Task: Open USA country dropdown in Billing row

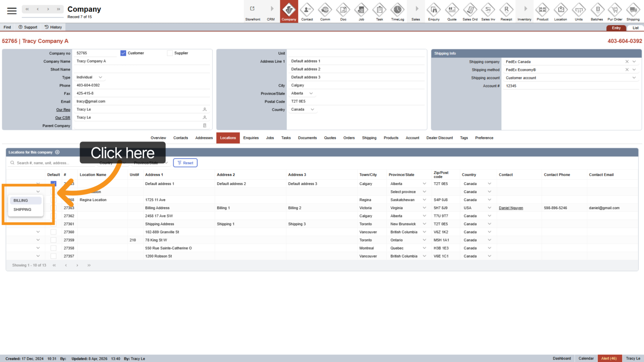Action: click(x=490, y=208)
